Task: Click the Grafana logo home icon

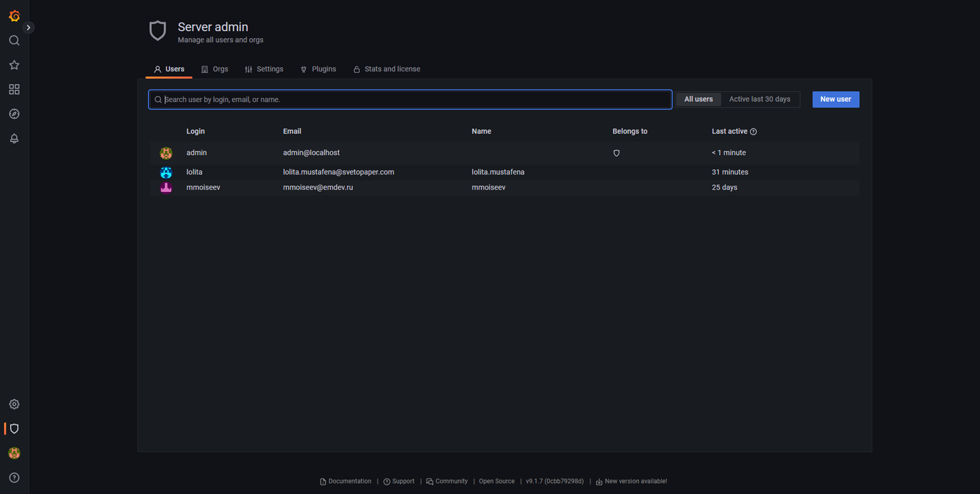Action: [x=14, y=16]
